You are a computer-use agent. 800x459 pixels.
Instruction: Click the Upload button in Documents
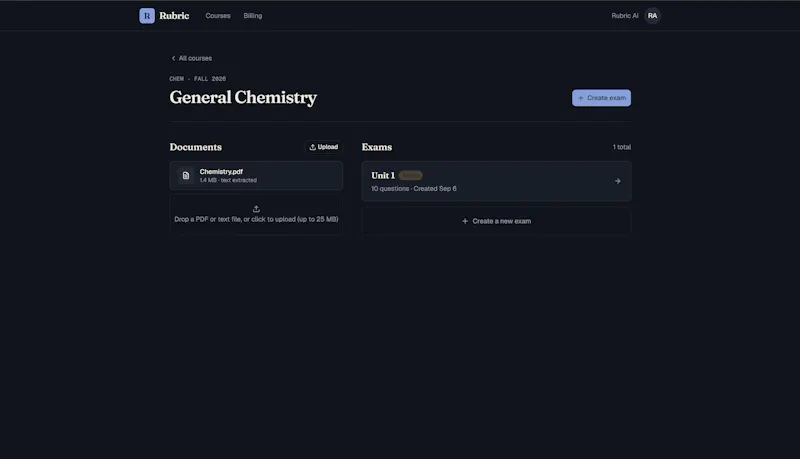pos(323,147)
